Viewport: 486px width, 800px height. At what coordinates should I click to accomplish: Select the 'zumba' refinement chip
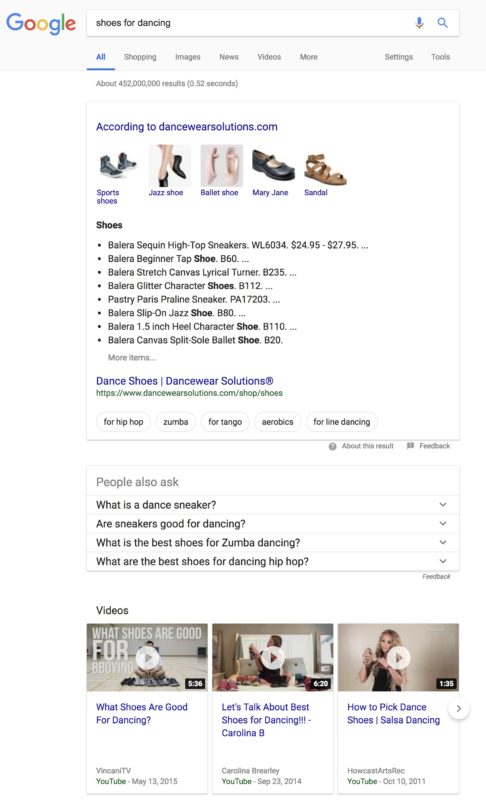[x=175, y=422]
